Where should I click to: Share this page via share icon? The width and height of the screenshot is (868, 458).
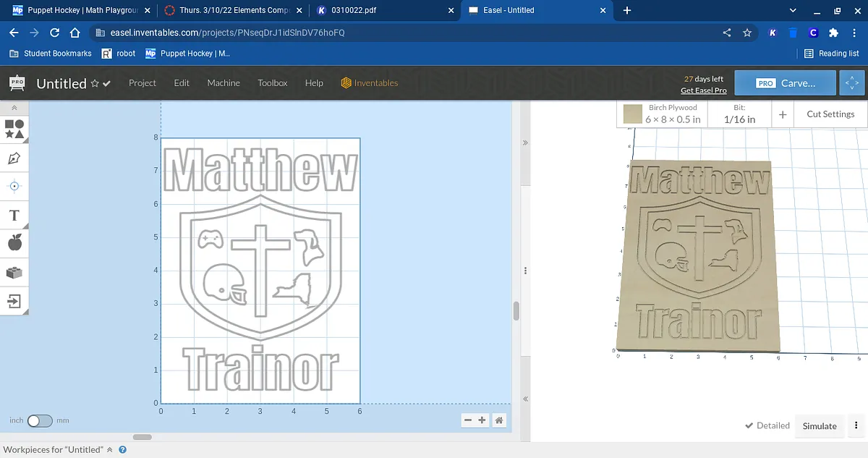727,33
